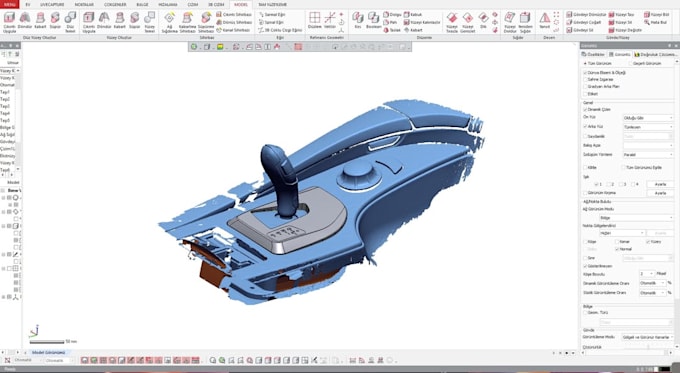Create a reference Vektör

pos(330,20)
